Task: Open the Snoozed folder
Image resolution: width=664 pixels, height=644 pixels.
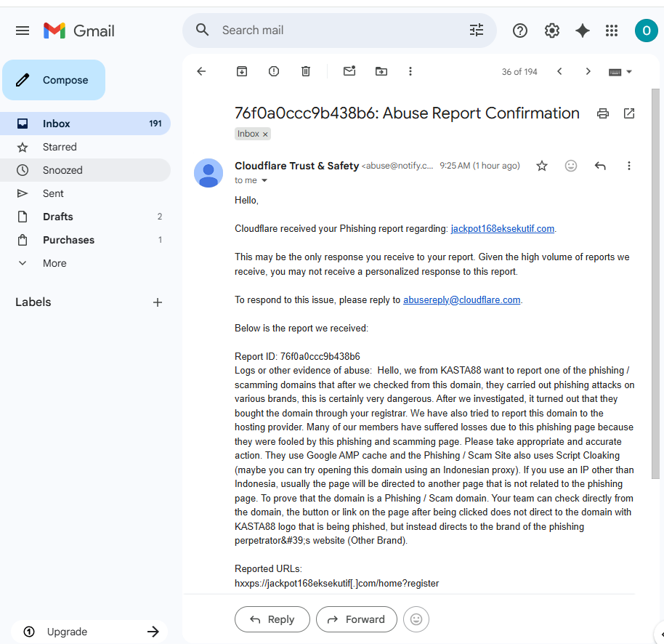Action: (85, 170)
